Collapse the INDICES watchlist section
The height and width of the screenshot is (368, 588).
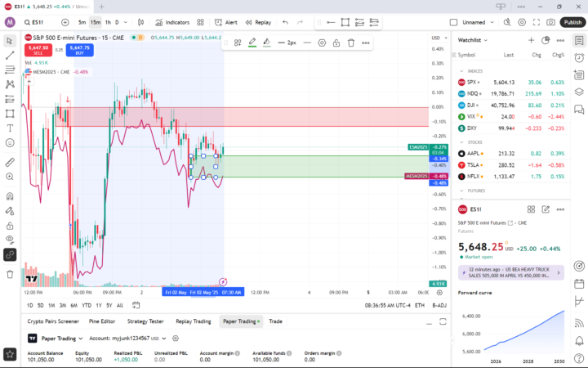click(461, 71)
